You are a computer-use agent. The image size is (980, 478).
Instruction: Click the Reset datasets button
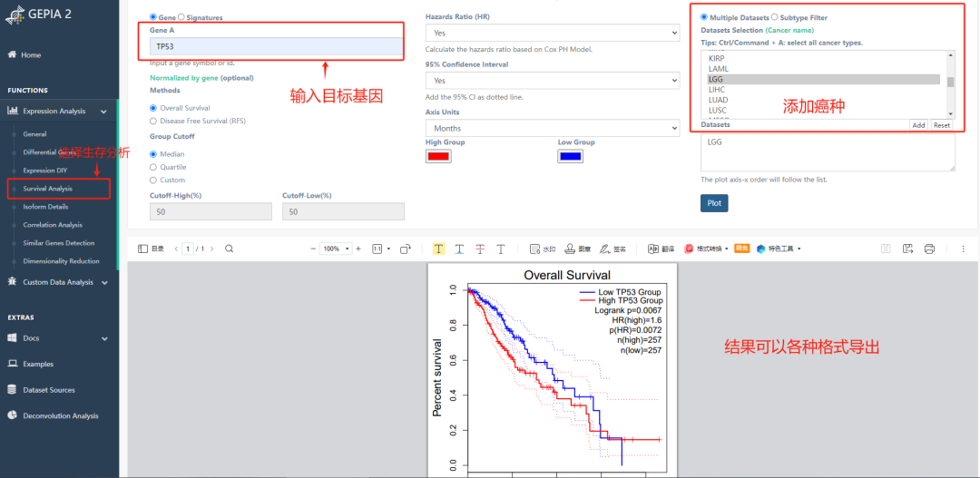click(x=941, y=125)
